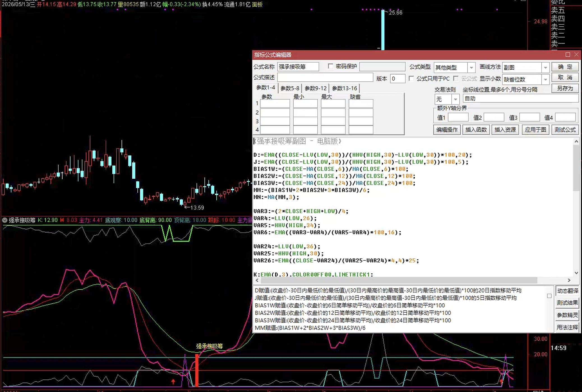
Task: Click the 13.59 low price label
Action: [x=197, y=208]
